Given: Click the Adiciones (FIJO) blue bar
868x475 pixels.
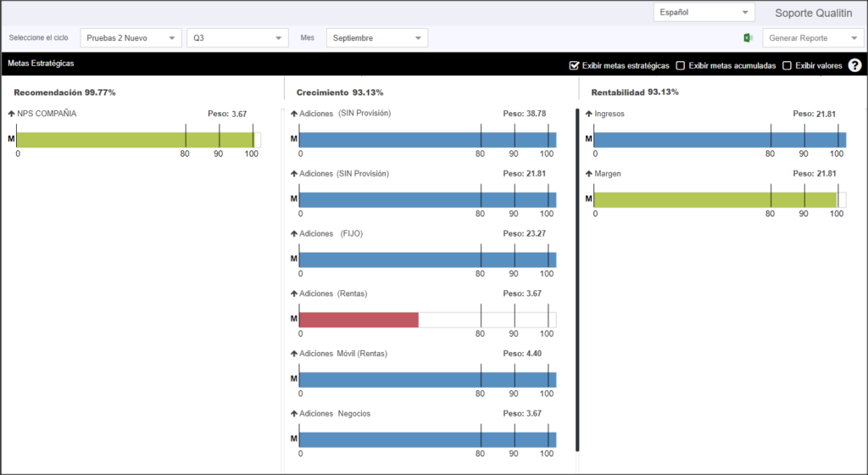Looking at the screenshot, I should pos(428,260).
